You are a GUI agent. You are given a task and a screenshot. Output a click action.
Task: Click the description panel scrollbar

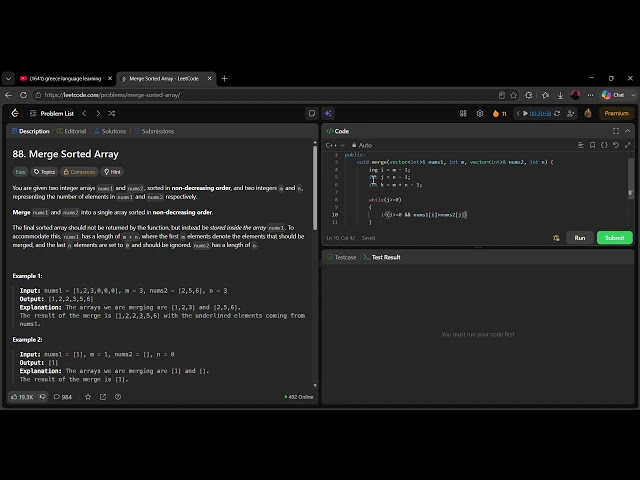[x=315, y=188]
